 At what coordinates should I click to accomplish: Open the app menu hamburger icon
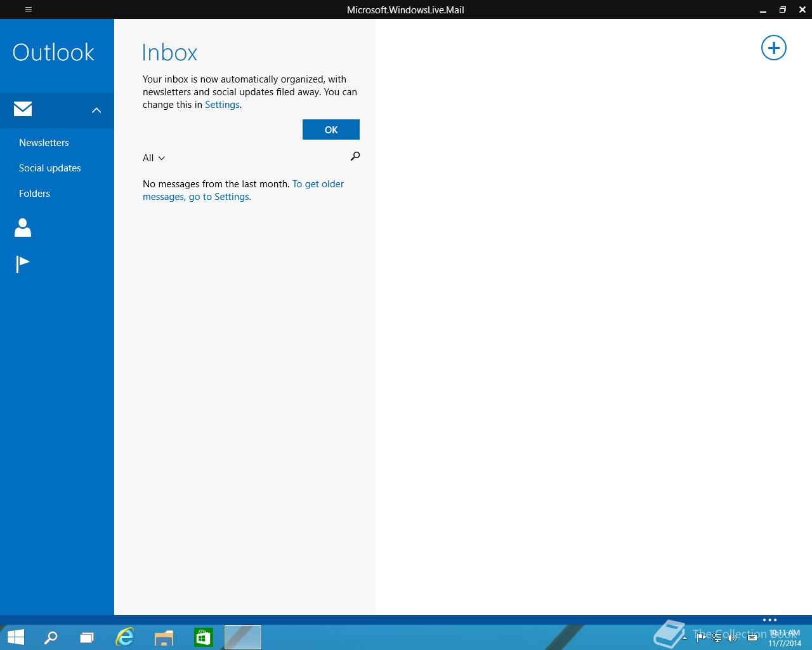(29, 10)
